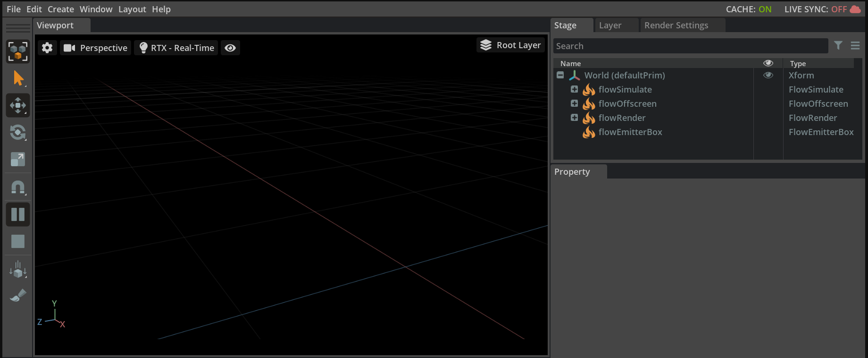
Task: Open the Layout menu
Action: tap(132, 9)
